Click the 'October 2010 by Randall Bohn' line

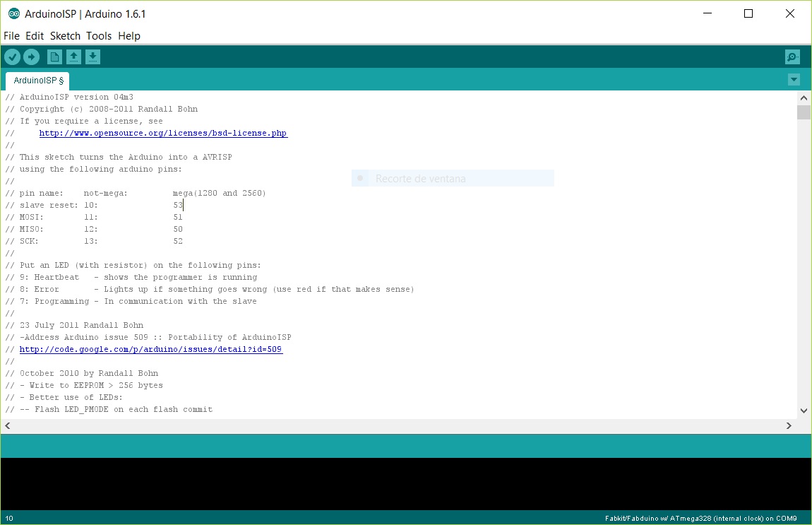coord(82,373)
